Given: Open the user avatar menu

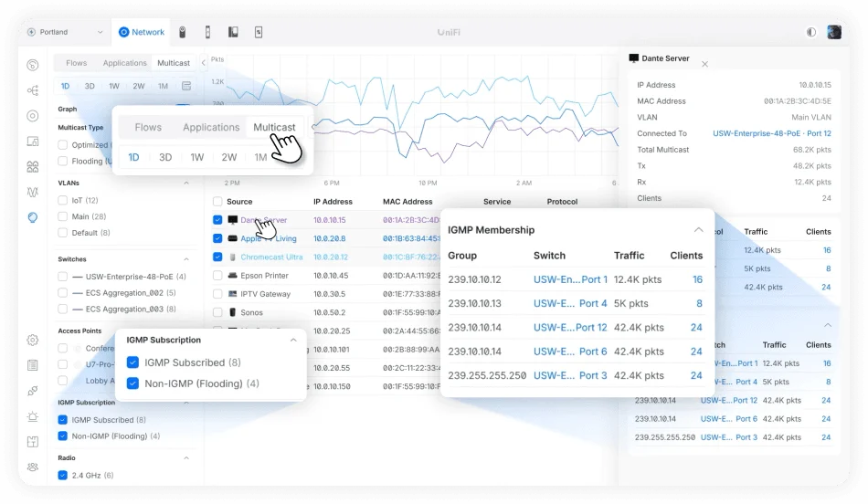Looking at the screenshot, I should (834, 32).
